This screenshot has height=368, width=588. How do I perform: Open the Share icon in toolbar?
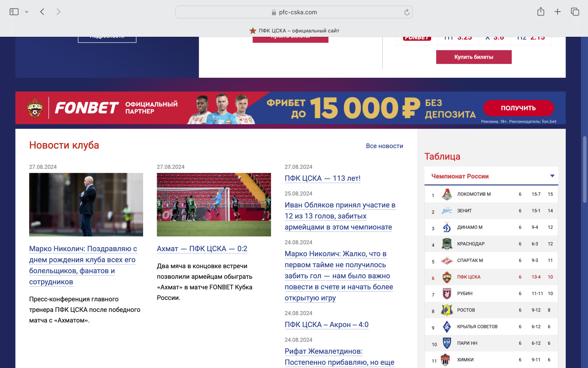point(541,12)
